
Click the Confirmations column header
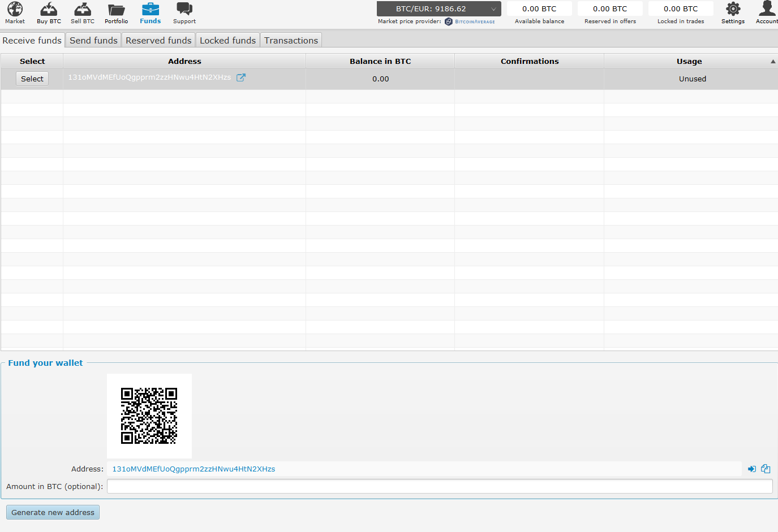[530, 61]
